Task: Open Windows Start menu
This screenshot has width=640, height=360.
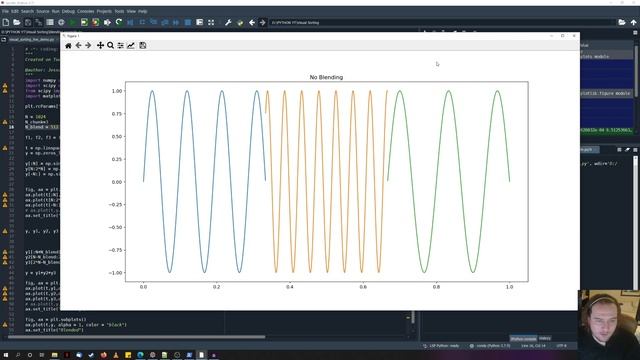Action: pos(6,355)
